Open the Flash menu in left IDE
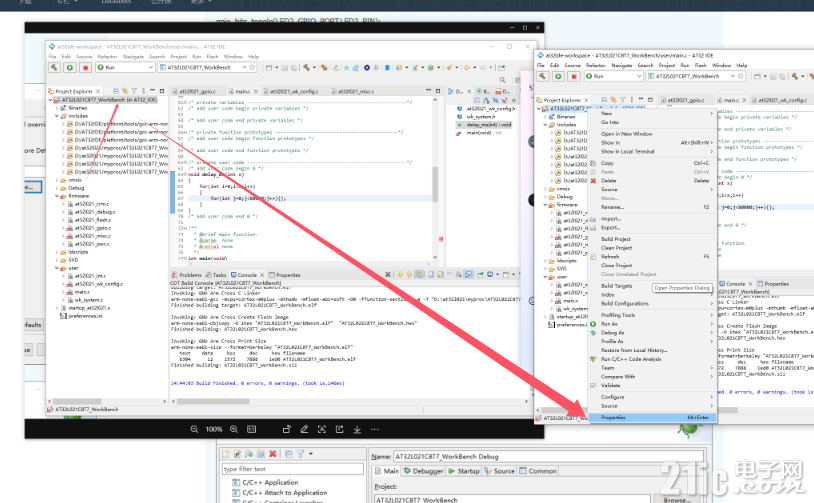814x503 pixels. (x=212, y=57)
